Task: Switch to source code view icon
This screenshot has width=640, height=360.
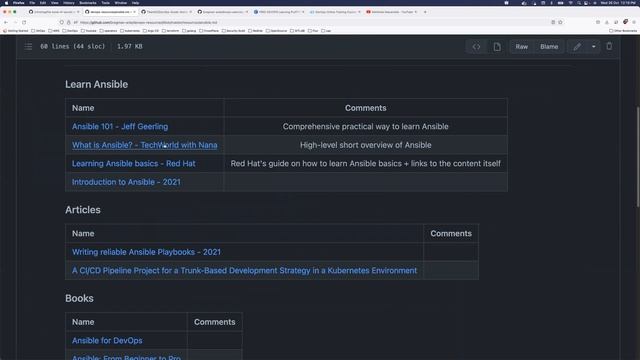Action: pyautogui.click(x=476, y=47)
